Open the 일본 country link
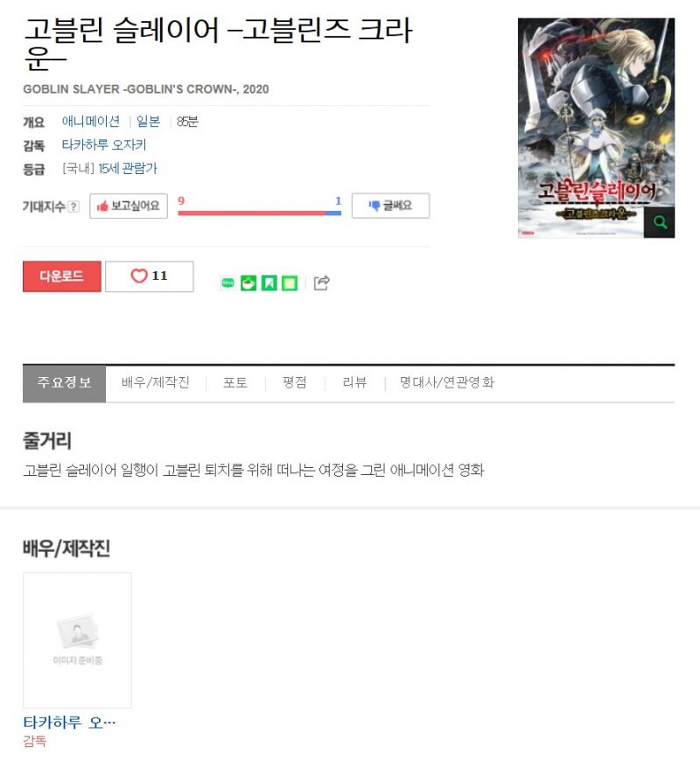Viewport: 700px width, 769px height. 148,121
